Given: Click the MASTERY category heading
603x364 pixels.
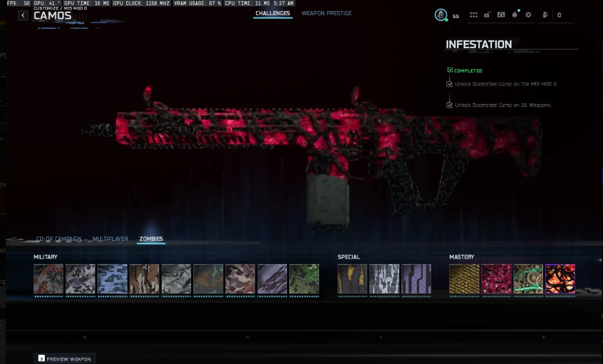Looking at the screenshot, I should click(x=462, y=257).
